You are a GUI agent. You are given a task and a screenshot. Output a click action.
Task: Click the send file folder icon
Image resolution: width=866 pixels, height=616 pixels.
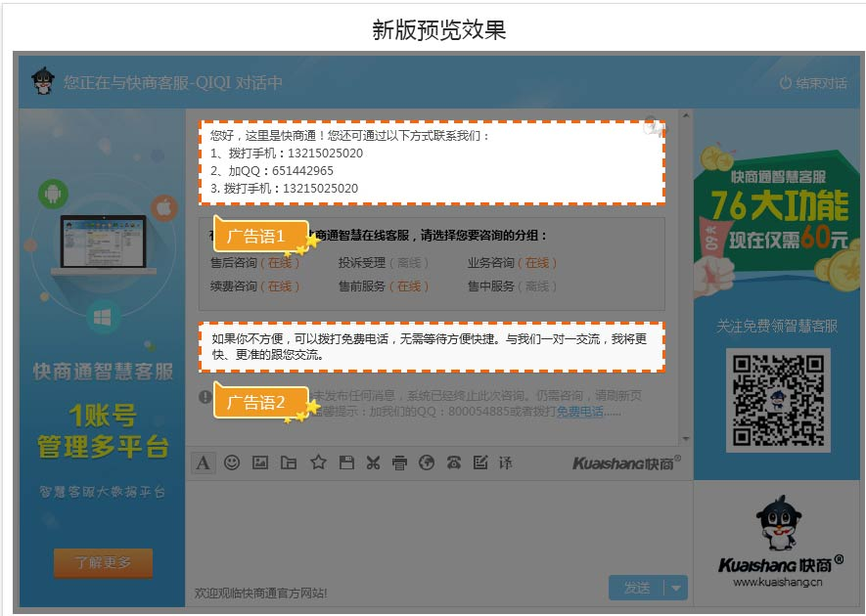(289, 462)
